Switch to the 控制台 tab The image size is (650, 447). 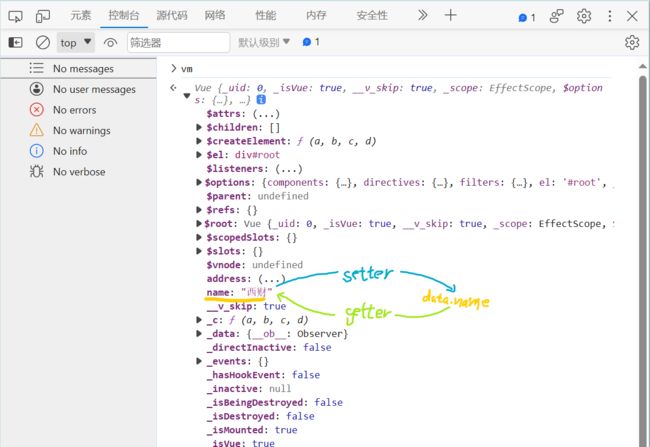click(124, 15)
